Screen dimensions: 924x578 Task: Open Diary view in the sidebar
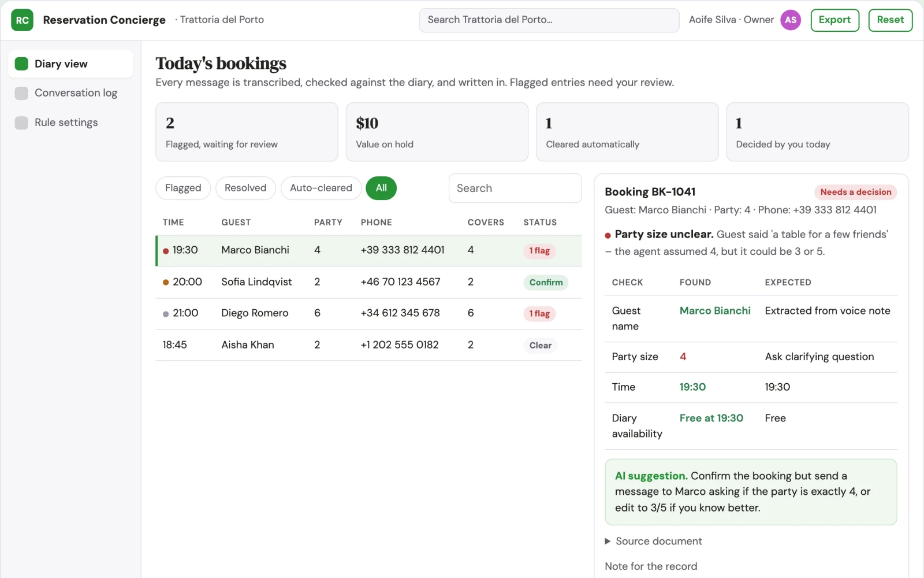pos(70,64)
